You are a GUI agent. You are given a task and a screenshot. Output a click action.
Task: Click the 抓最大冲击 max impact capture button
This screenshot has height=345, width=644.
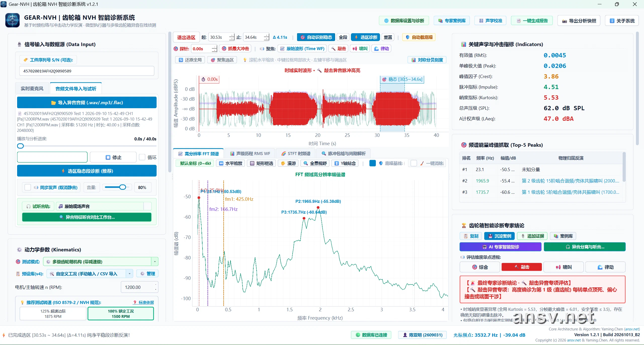(x=235, y=49)
